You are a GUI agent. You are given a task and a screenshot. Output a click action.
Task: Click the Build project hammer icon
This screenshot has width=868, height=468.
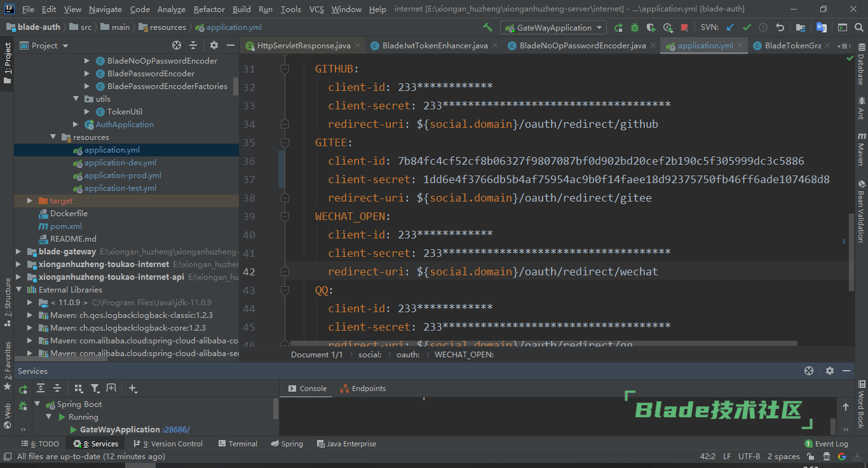pyautogui.click(x=487, y=27)
